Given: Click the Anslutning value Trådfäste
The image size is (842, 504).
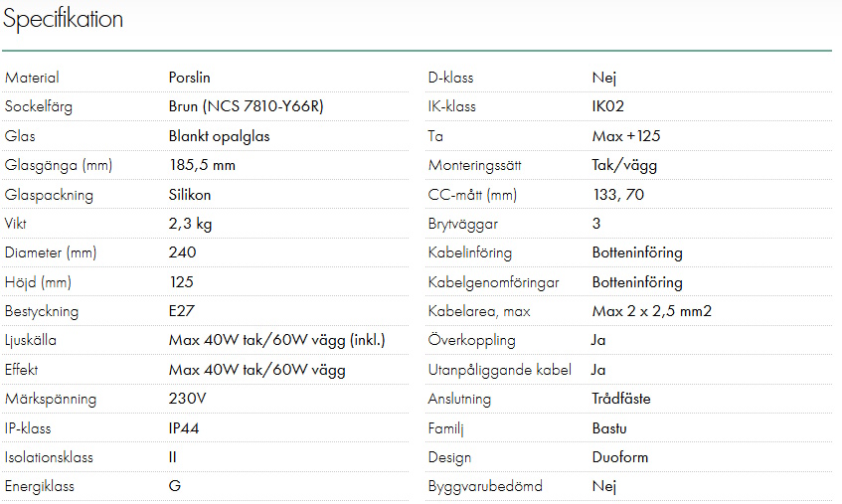Looking at the screenshot, I should tap(621, 399).
